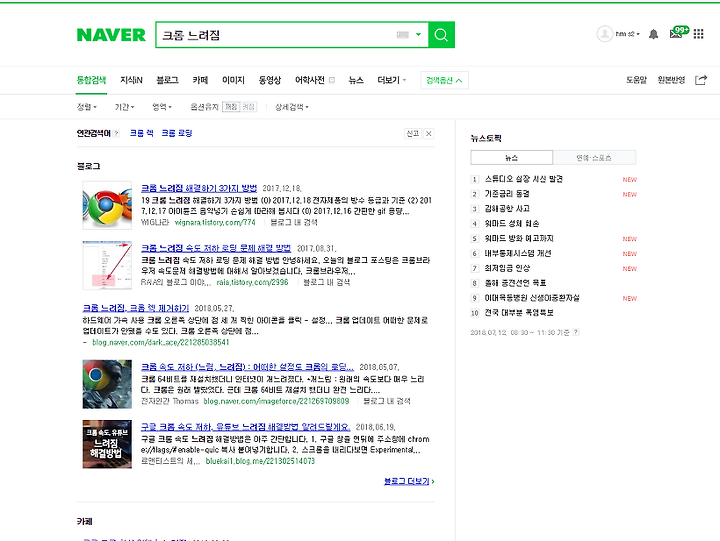Expand the user account dropdown arrow
The height and width of the screenshot is (541, 720).
pyautogui.click(x=638, y=34)
